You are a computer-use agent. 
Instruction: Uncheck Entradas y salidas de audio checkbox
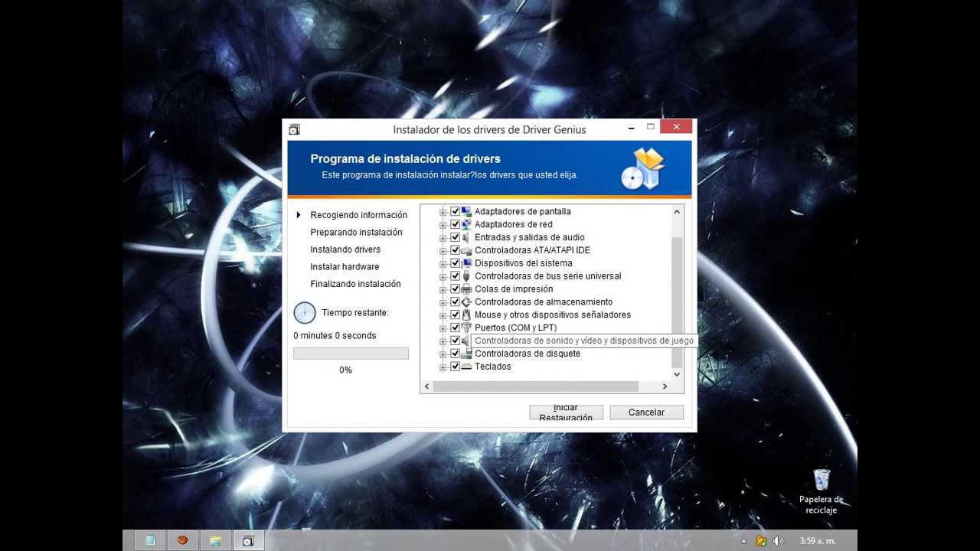[455, 237]
